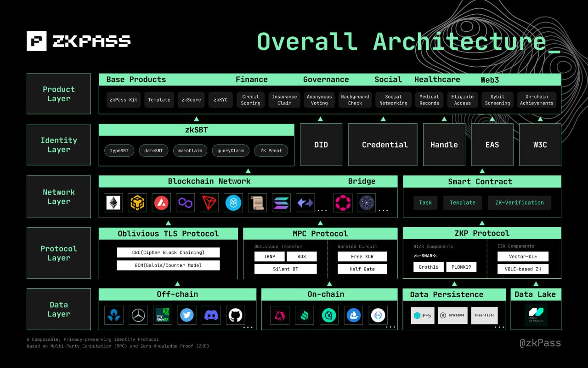Expand ellipsis after Bridge icons
This screenshot has width=588, height=368.
click(x=383, y=210)
